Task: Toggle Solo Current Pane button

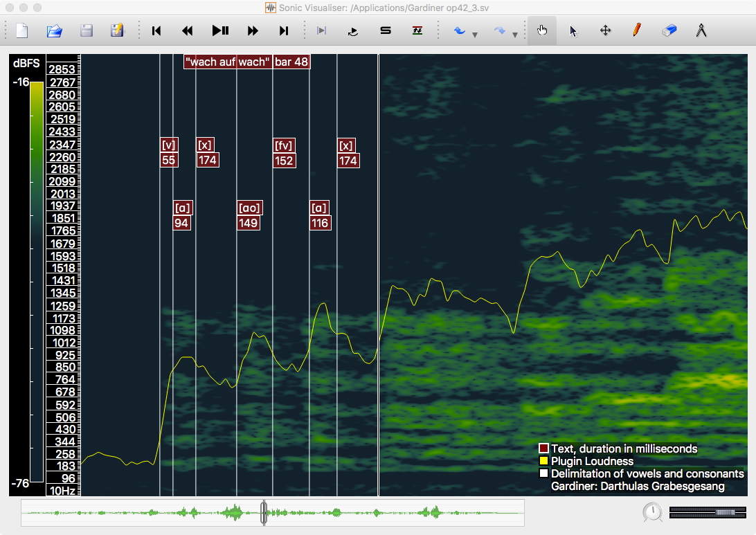Action: [x=385, y=31]
